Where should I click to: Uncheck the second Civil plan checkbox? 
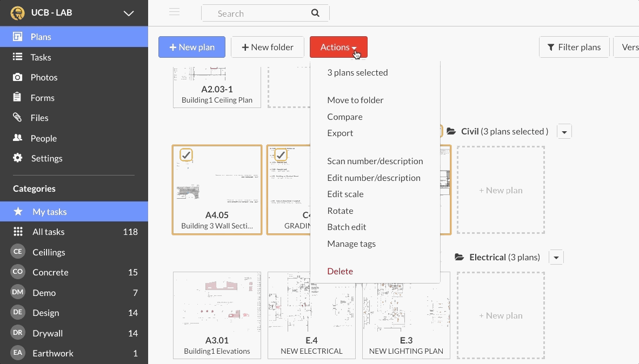pyautogui.click(x=281, y=156)
